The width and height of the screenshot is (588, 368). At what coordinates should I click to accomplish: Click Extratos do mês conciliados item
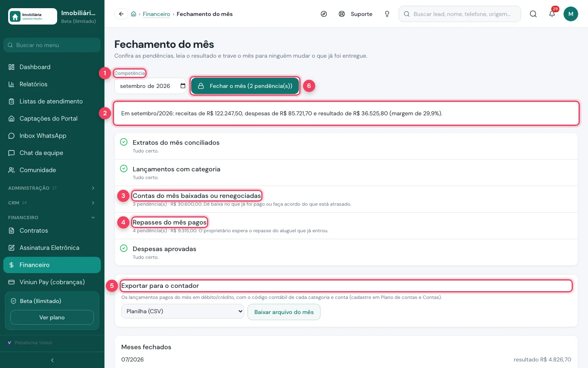pos(346,146)
